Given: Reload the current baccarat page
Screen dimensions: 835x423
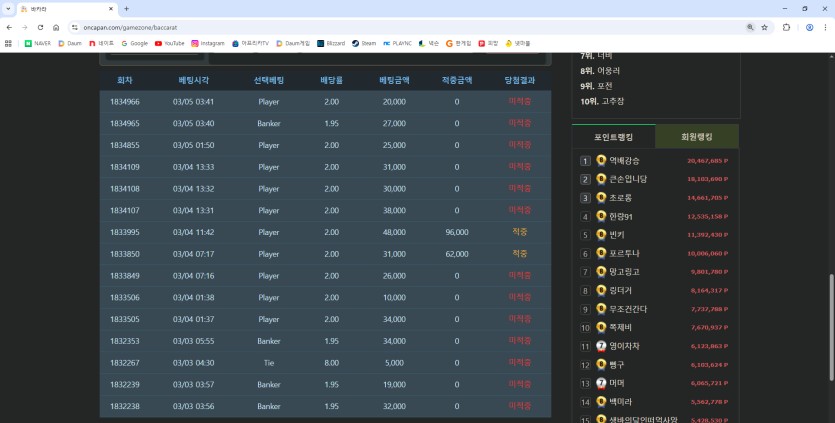Looking at the screenshot, I should 38,27.
